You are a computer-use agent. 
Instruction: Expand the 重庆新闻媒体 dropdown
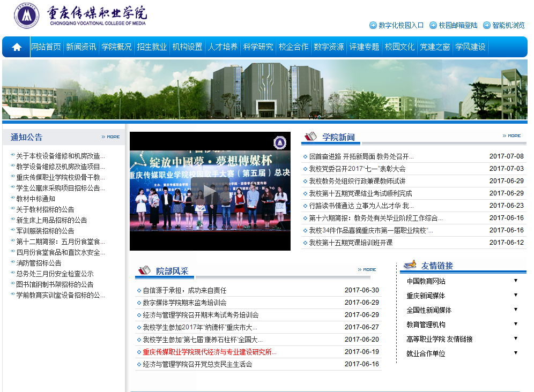tap(515, 295)
